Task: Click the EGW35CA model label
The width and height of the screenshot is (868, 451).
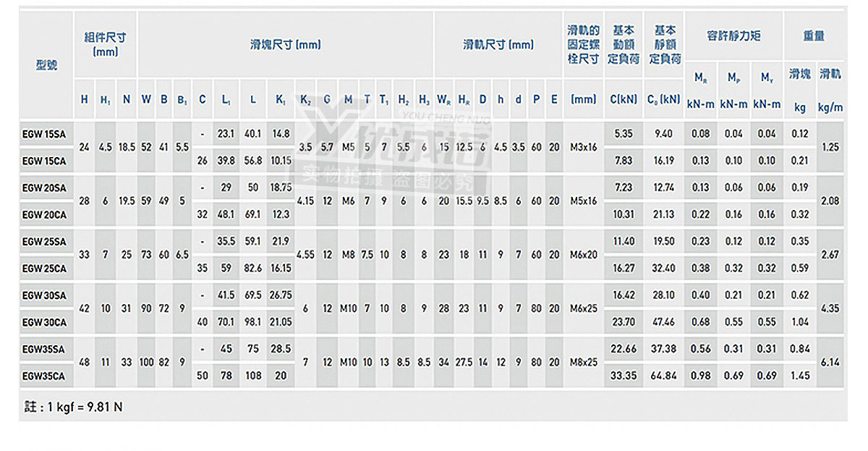Action: pyautogui.click(x=44, y=376)
